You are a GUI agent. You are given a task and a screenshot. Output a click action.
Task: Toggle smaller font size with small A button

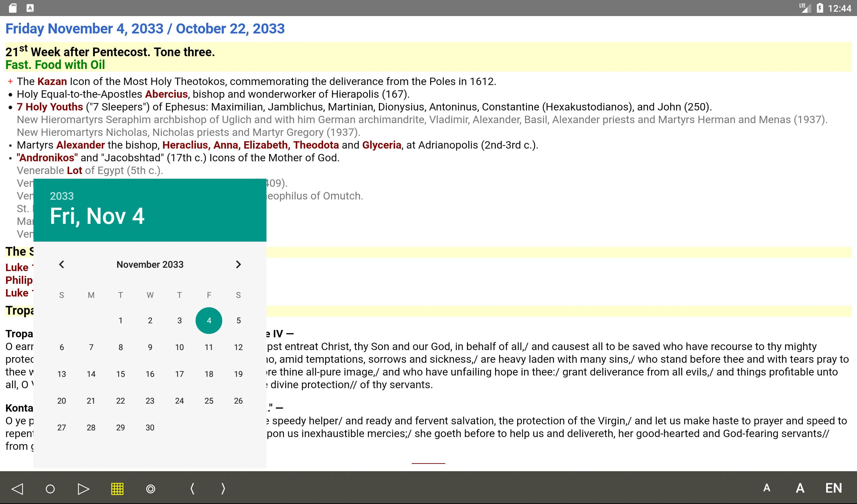tap(767, 488)
